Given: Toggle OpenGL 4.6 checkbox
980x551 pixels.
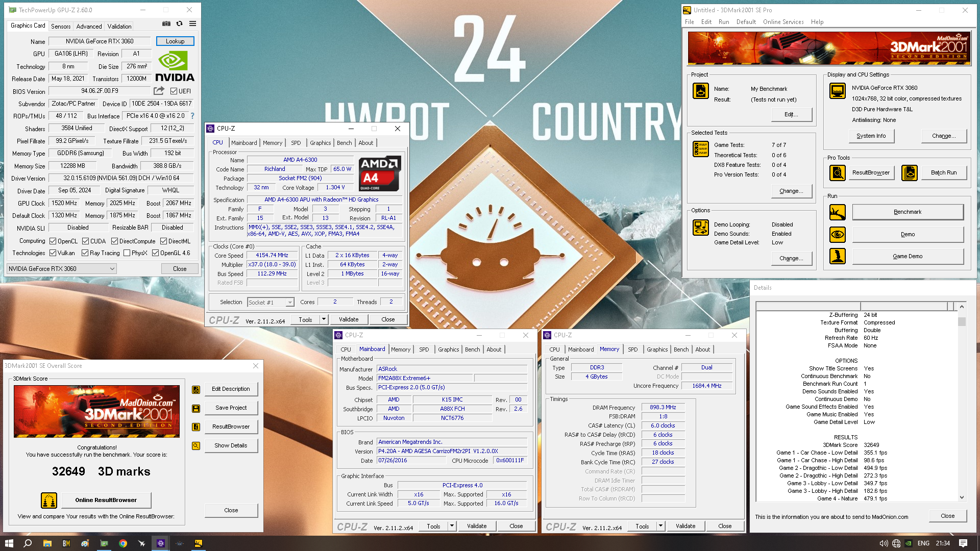Looking at the screenshot, I should click(x=155, y=253).
